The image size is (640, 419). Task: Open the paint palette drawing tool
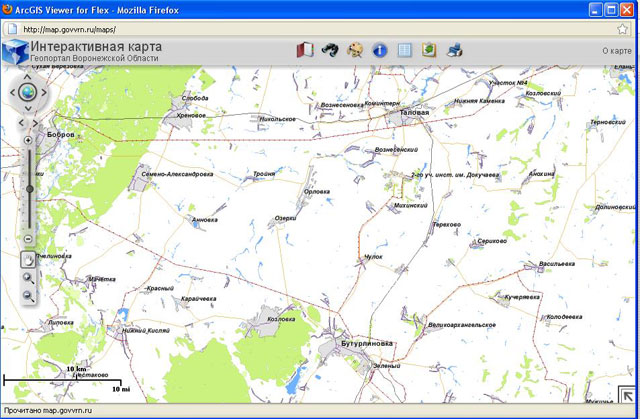tap(355, 49)
